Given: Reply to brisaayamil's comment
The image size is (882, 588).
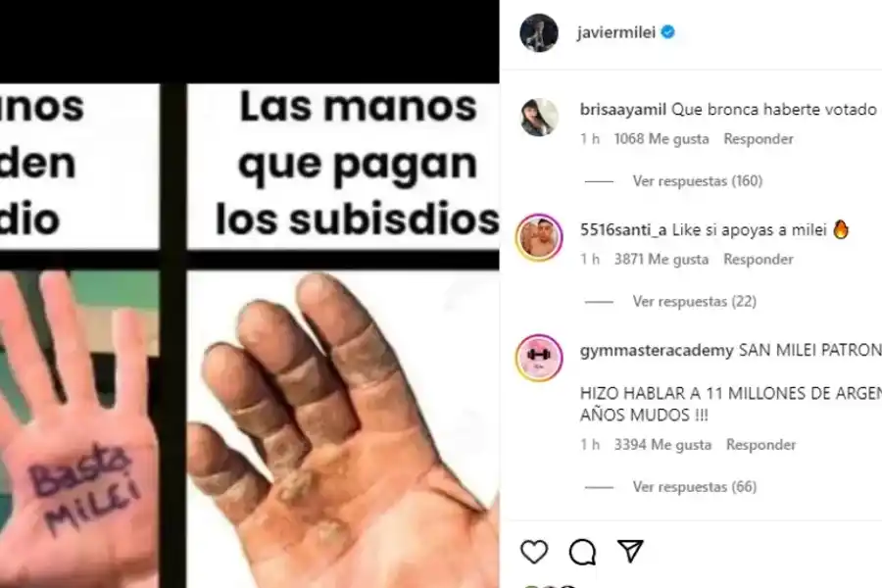Looking at the screenshot, I should point(759,139).
